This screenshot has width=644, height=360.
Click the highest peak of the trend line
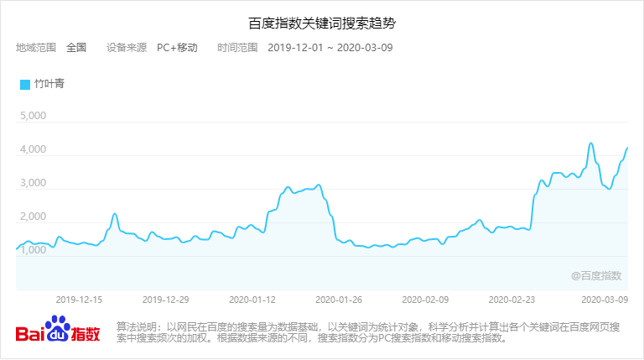pos(590,143)
